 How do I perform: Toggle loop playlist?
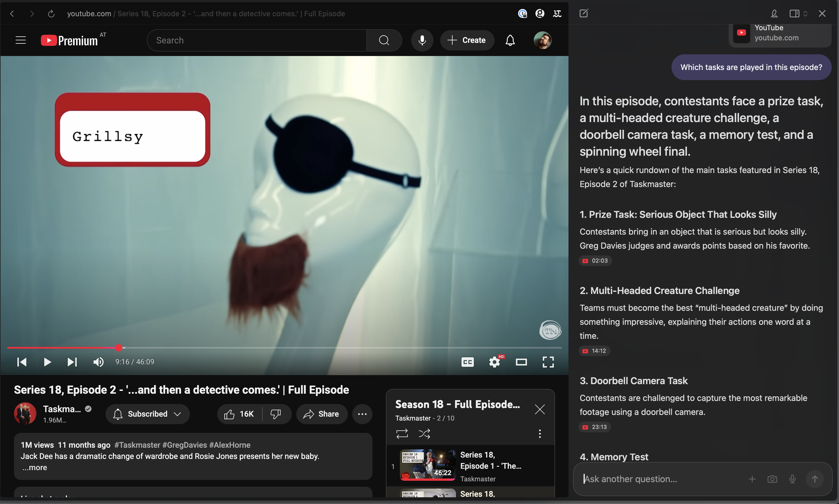click(x=402, y=434)
